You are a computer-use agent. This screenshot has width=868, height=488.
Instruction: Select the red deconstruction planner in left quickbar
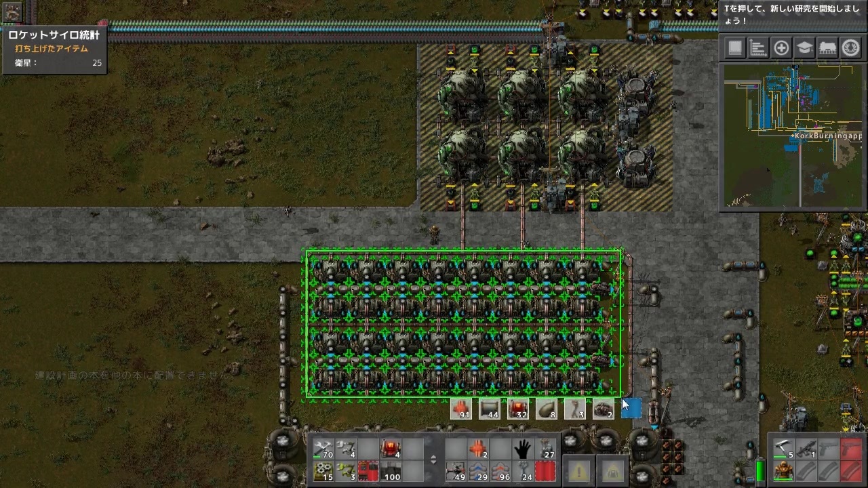(368, 470)
